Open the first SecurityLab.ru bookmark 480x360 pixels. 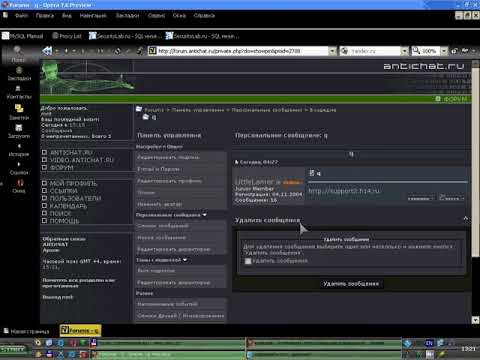(125, 36)
